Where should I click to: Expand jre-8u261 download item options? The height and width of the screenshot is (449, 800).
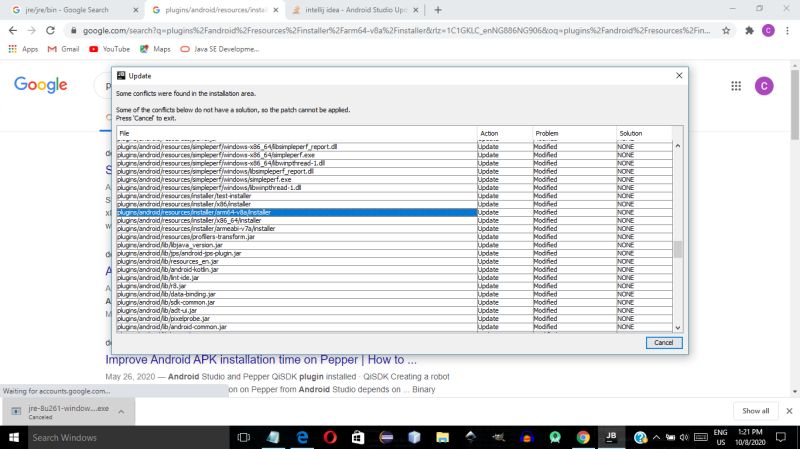pyautogui.click(x=121, y=411)
